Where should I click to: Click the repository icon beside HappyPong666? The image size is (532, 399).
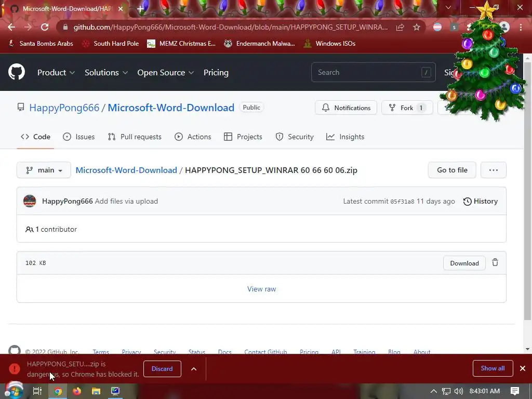[21, 107]
